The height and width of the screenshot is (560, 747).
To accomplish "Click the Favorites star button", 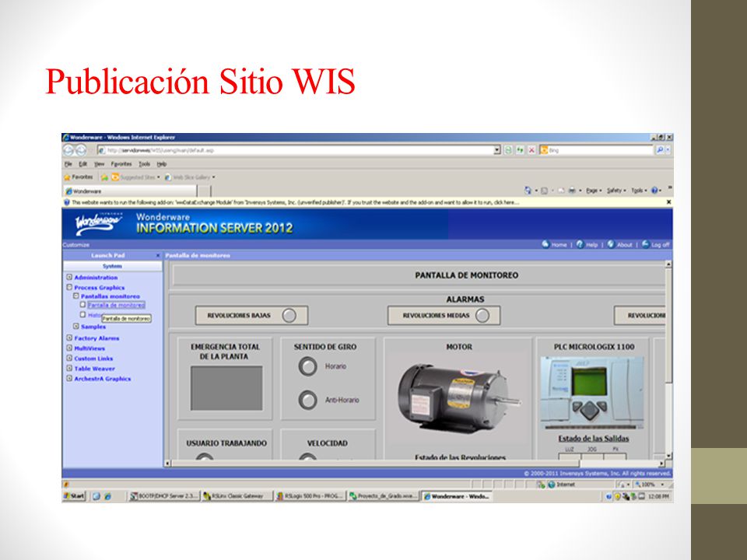I will 79,177.
